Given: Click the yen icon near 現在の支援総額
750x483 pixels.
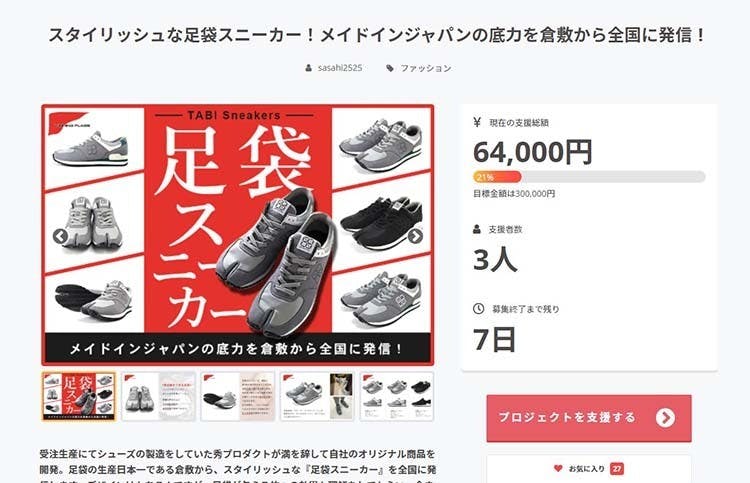Looking at the screenshot, I should click(476, 122).
